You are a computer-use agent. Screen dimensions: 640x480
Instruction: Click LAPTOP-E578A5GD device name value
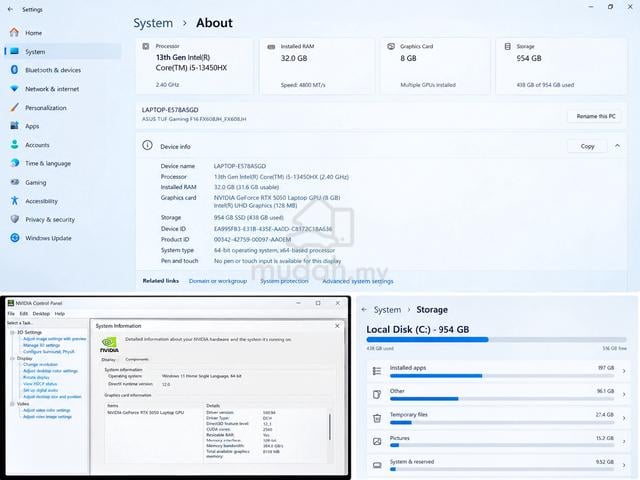pyautogui.click(x=240, y=166)
